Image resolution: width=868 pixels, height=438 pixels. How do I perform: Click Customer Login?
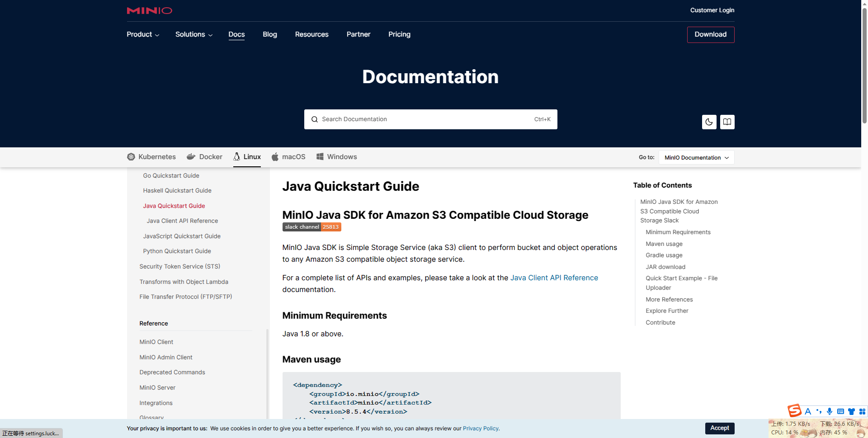coord(712,10)
